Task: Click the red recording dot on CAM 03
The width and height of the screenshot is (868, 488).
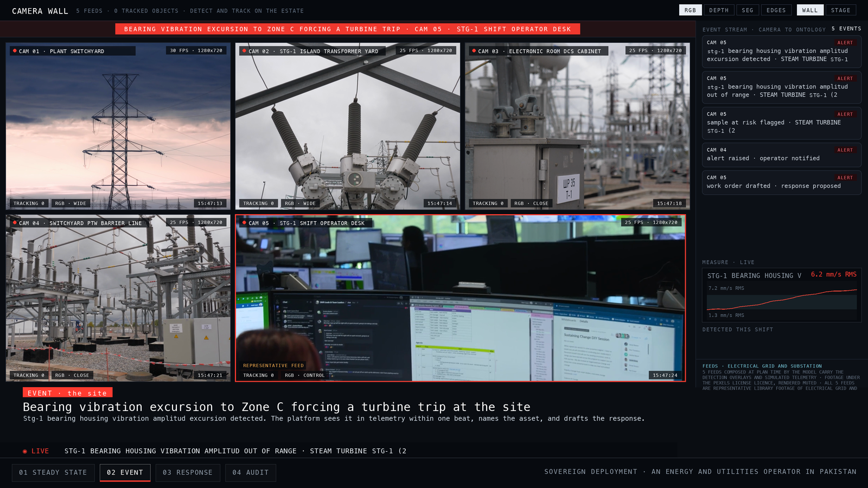Action: pos(474,51)
